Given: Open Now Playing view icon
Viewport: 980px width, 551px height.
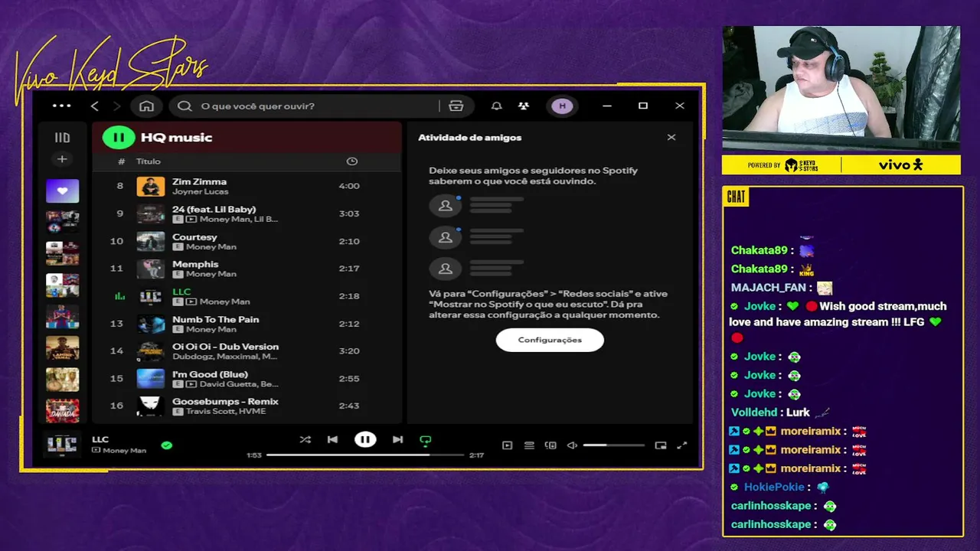Looking at the screenshot, I should click(507, 445).
